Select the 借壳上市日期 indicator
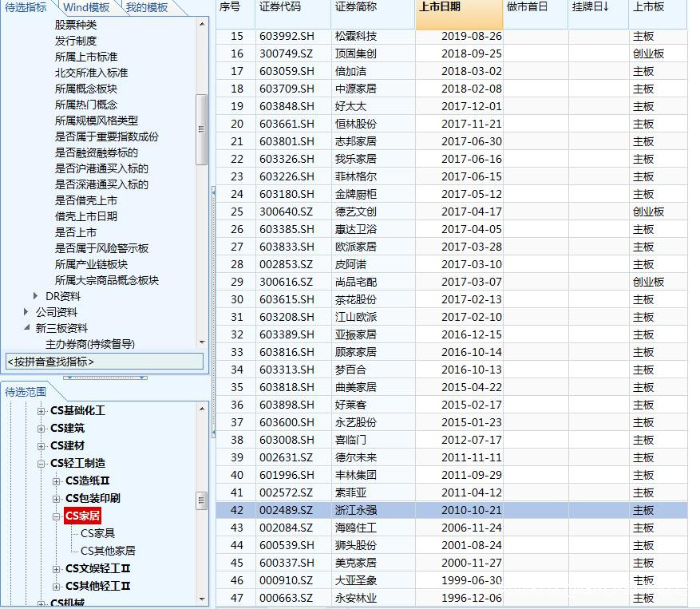Viewport: 700px width, 609px height. 86,216
